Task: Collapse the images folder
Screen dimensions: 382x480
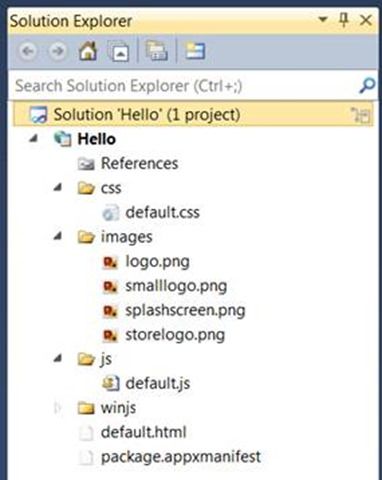Action: tap(58, 236)
